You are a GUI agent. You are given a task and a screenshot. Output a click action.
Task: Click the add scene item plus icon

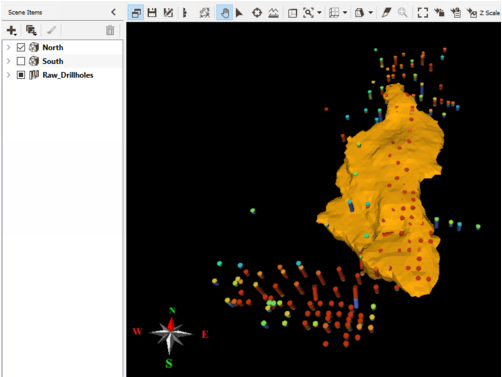[x=11, y=31]
